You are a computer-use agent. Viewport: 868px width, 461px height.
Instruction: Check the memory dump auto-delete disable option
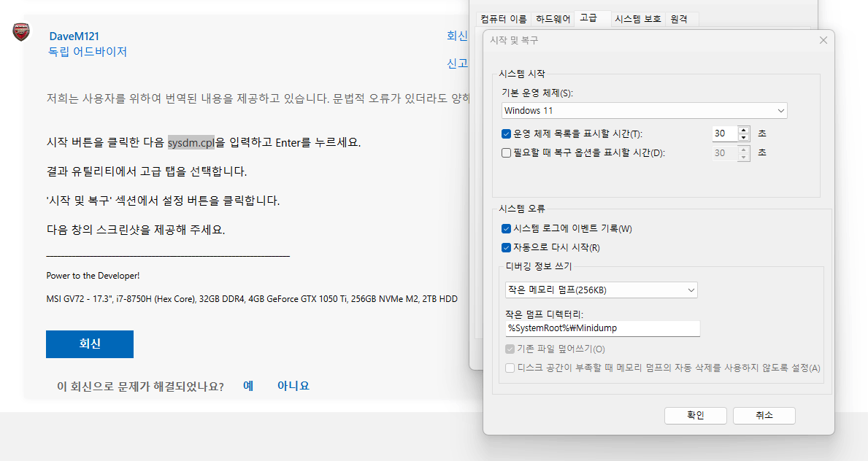pos(510,368)
